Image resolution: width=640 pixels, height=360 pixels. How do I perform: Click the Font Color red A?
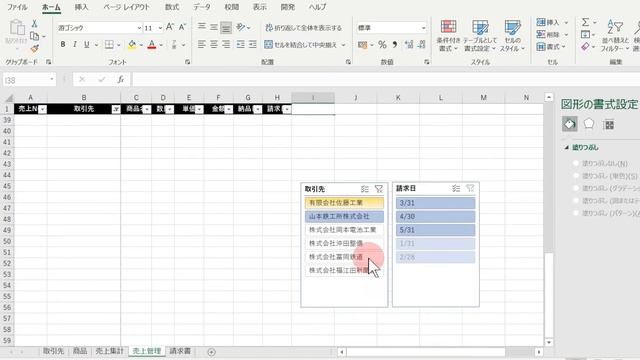click(x=152, y=44)
